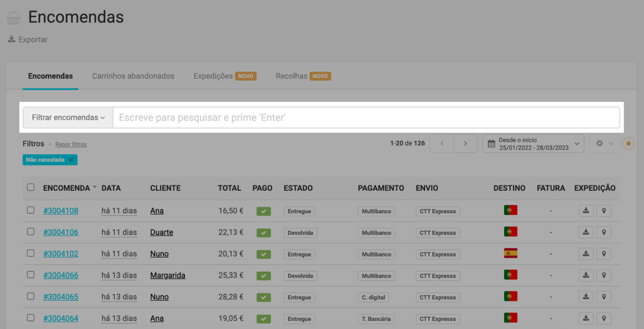
Task: Switch to 'Carrinhos abandonados' tab
Action: 133,76
